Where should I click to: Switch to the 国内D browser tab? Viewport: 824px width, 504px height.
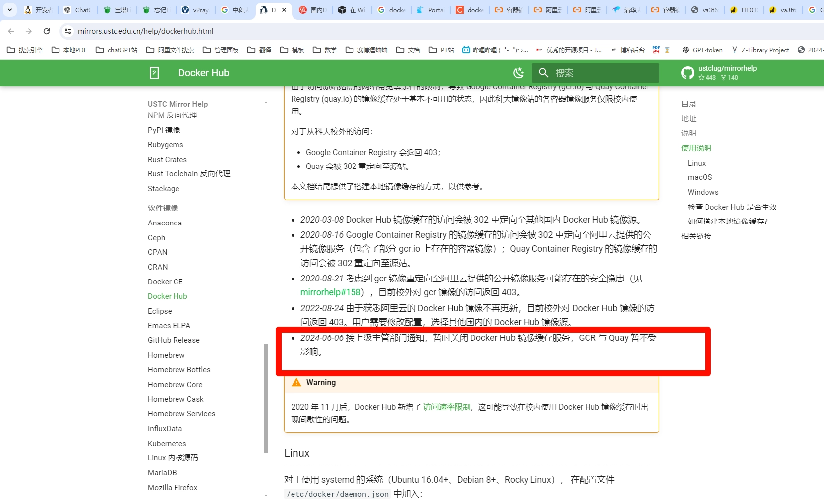click(x=312, y=9)
